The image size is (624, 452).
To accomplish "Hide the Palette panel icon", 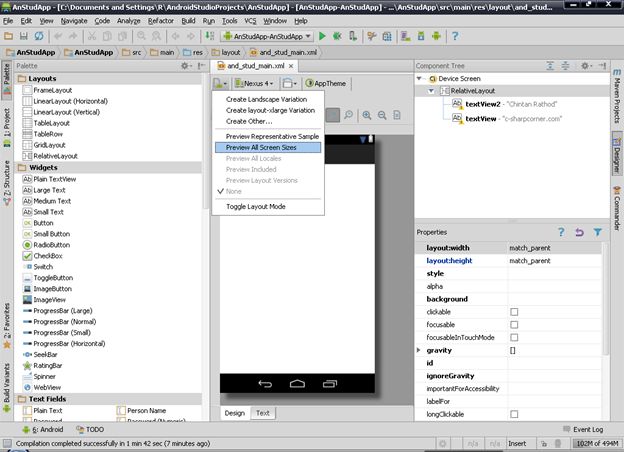I will pyautogui.click(x=201, y=66).
